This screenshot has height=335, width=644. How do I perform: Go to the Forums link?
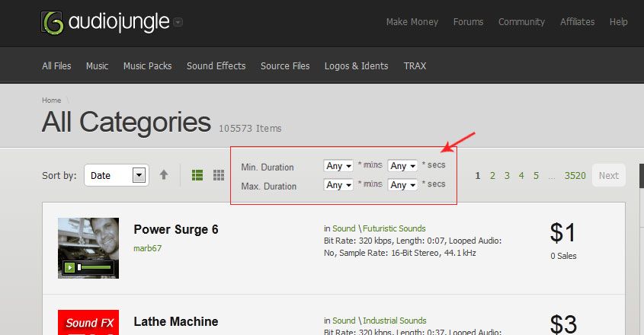click(468, 22)
